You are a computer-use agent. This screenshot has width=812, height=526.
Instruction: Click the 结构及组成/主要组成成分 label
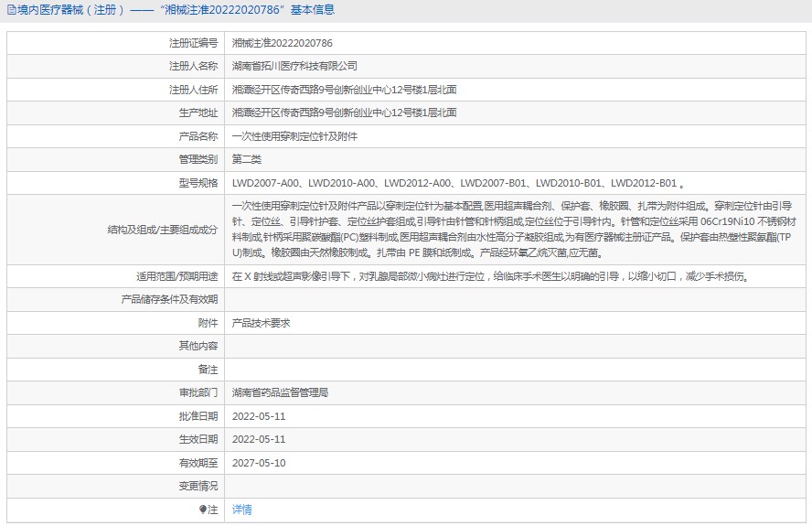(163, 230)
